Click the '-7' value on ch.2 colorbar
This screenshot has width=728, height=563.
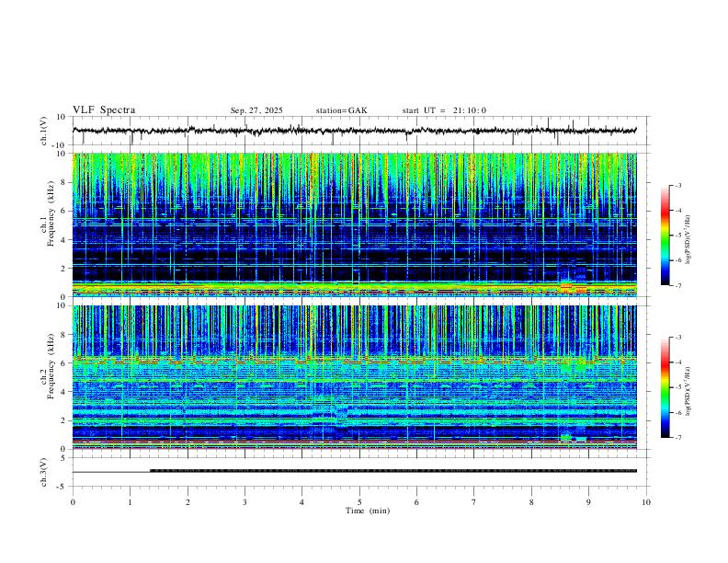point(677,438)
